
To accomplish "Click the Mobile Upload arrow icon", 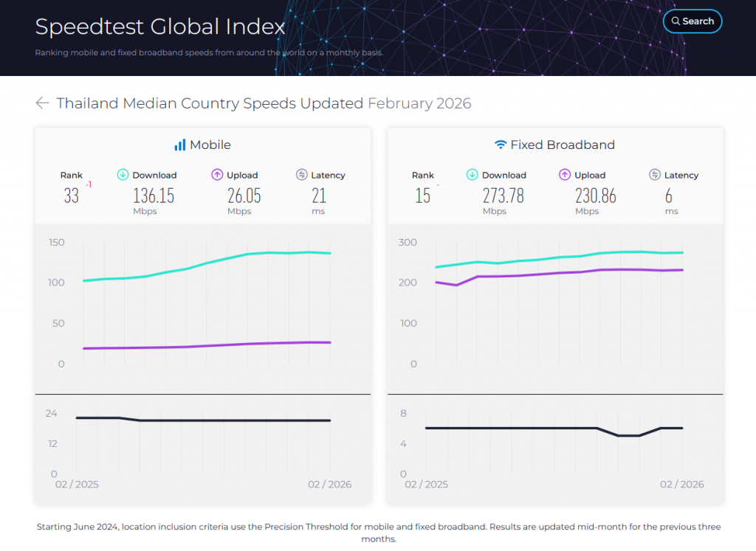I will coord(217,175).
